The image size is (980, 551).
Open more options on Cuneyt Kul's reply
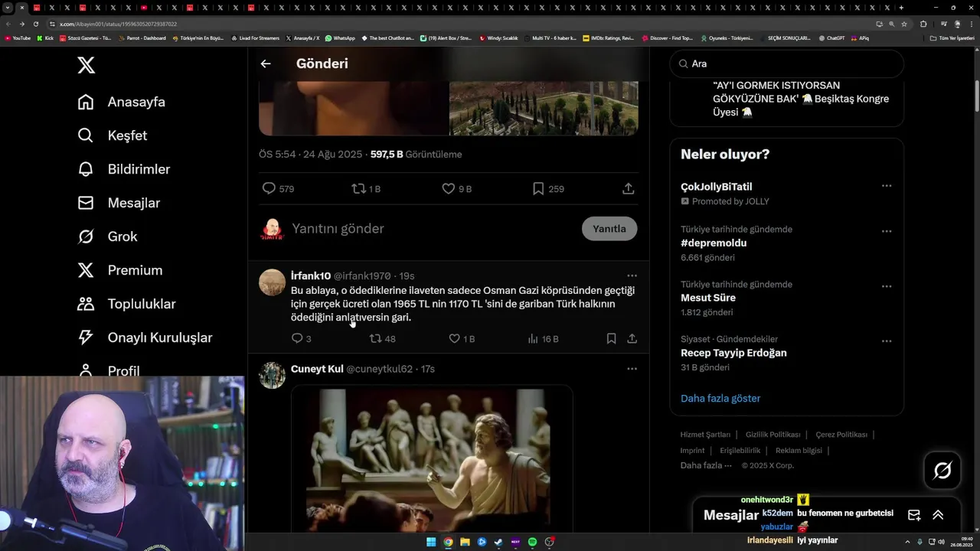[632, 369]
